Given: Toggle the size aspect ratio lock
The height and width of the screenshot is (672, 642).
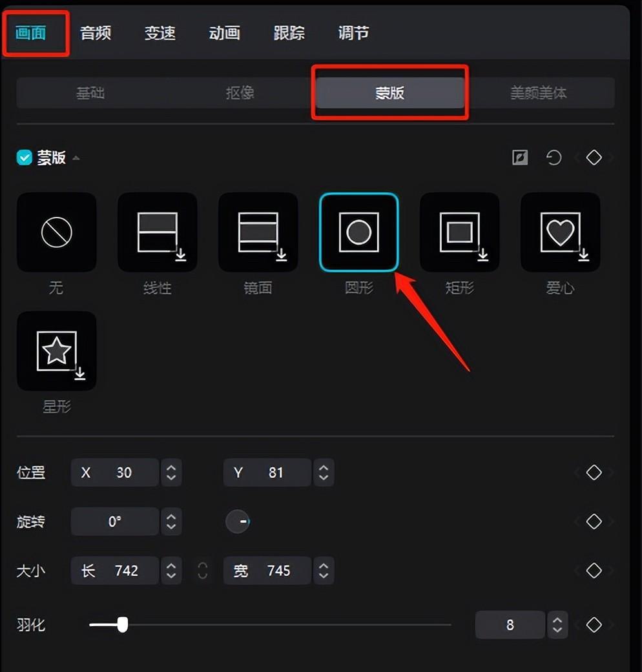Looking at the screenshot, I should coord(202,571).
